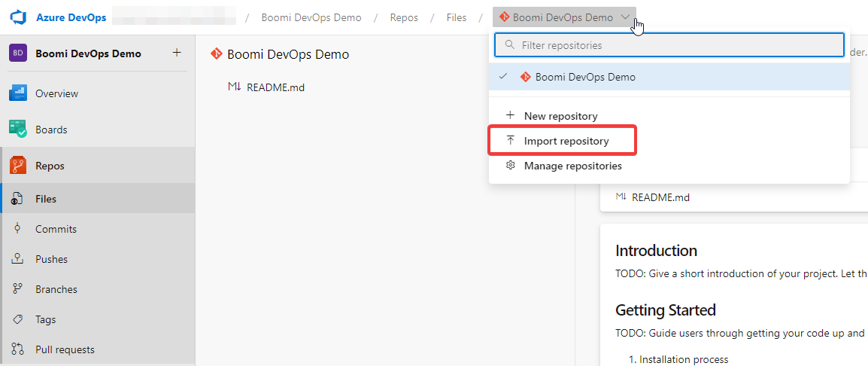Screen dimensions: 868x366
Task: Select README.md in the file tree
Action: coord(276,87)
